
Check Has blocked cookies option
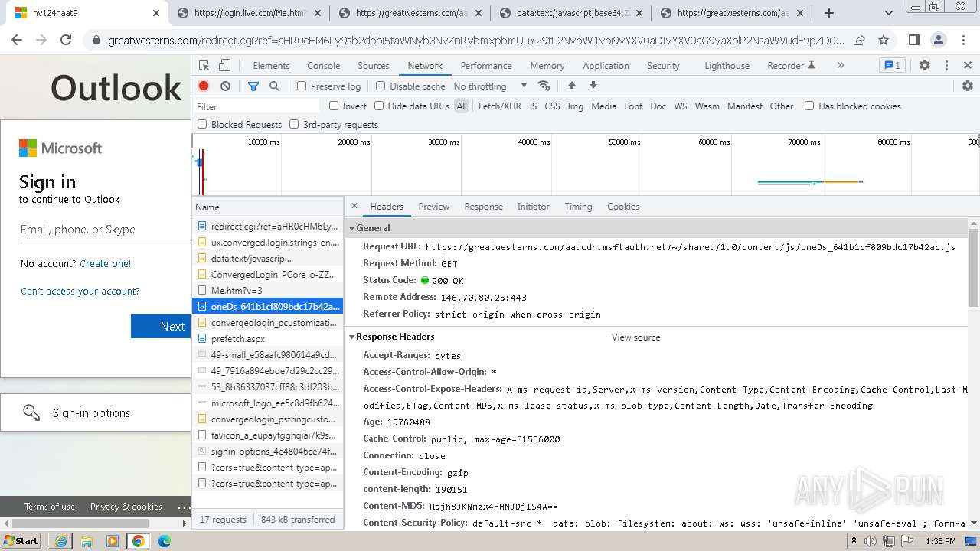pos(809,106)
